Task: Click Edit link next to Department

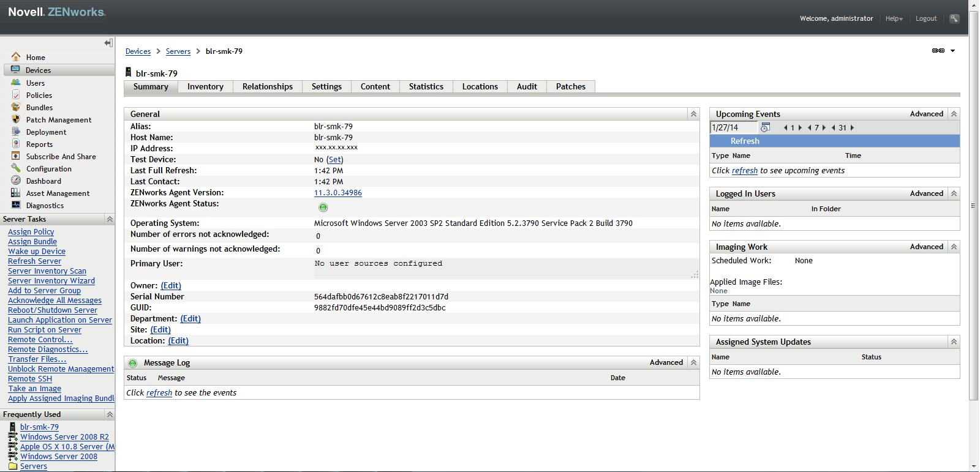Action: [x=190, y=319]
